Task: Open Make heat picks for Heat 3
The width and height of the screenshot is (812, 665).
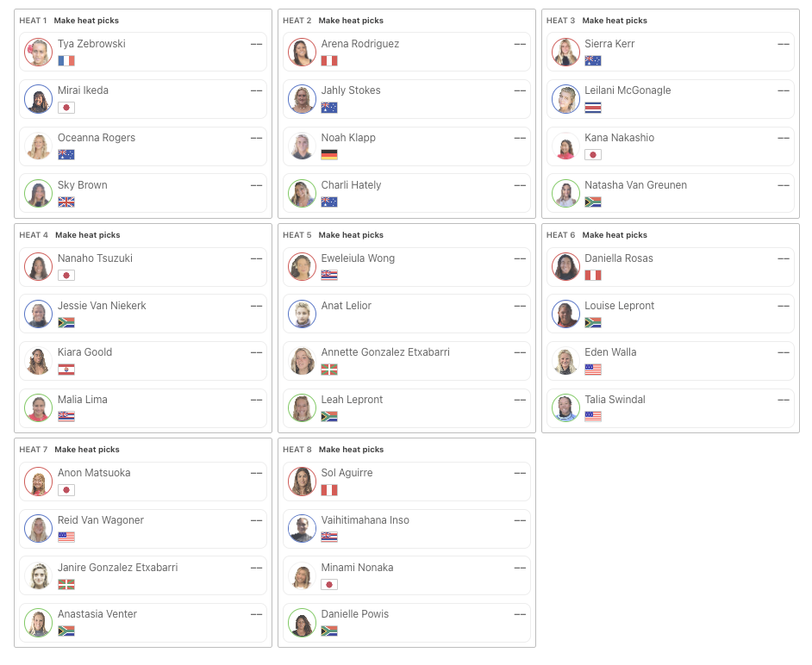Action: pyautogui.click(x=615, y=21)
